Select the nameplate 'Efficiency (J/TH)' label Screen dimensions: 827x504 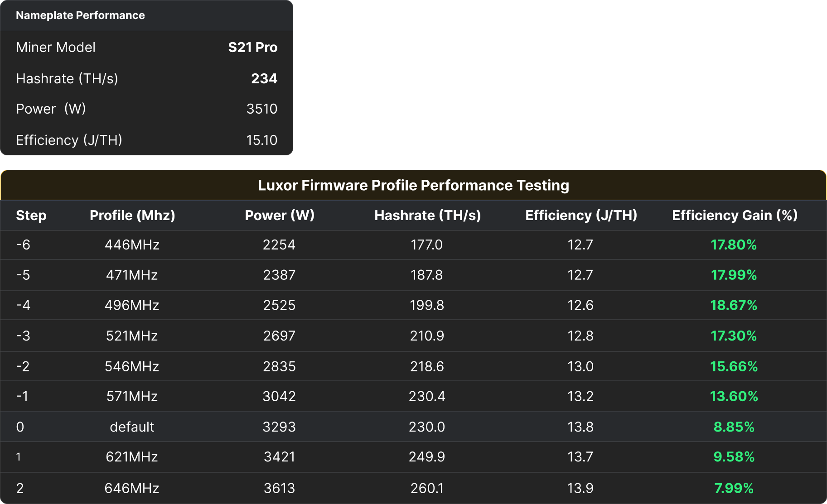click(69, 140)
